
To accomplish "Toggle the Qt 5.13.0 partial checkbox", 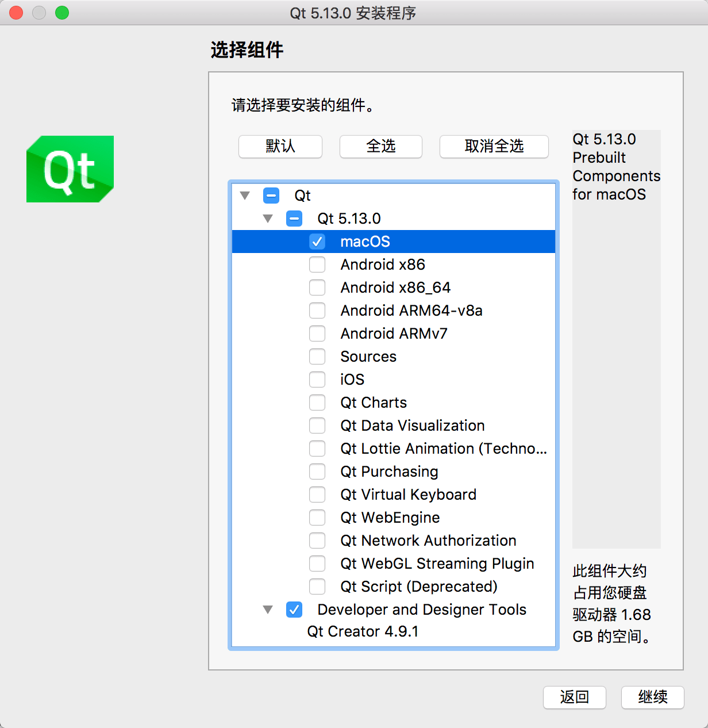I will 294,219.
